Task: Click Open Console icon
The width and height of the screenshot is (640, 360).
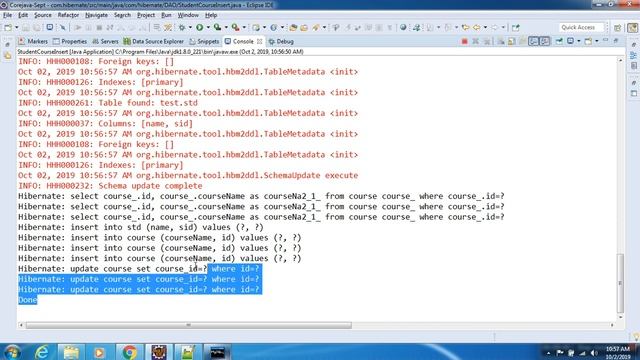Action: click(x=589, y=41)
